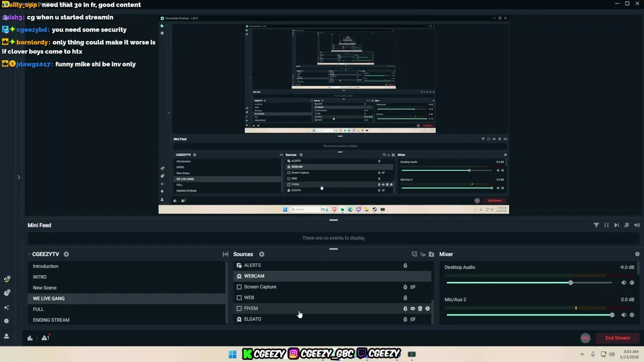The height and width of the screenshot is (362, 644).
Task: Open system volume tray icon
Action: tap(611, 354)
